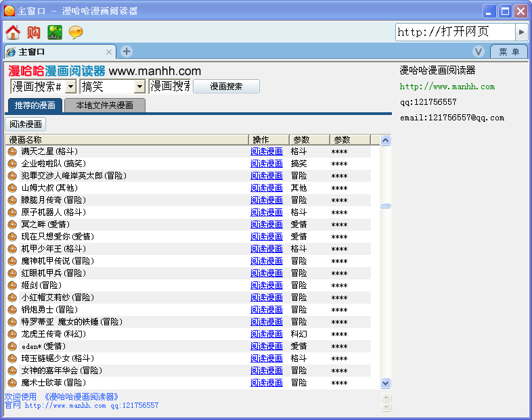Select the row 特罗蒂亚 魔女的铁锤 (冒险)
The width and height of the screenshot is (532, 420).
click(188, 322)
